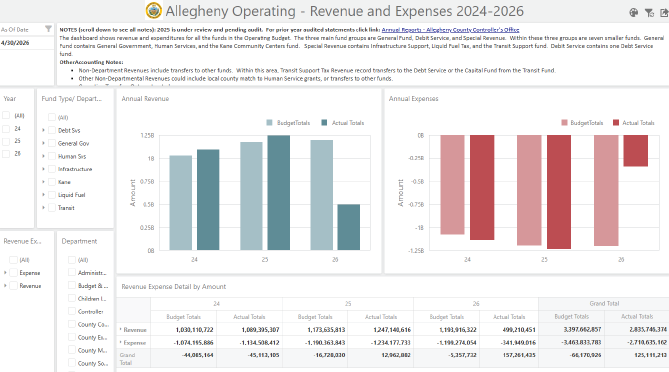Open the Annual Reports Controller's Office link

(x=450, y=30)
